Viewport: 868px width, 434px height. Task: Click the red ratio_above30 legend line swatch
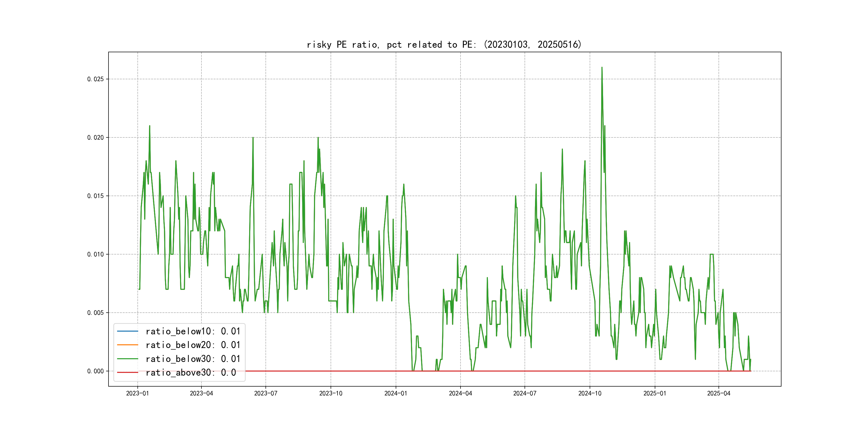(127, 372)
